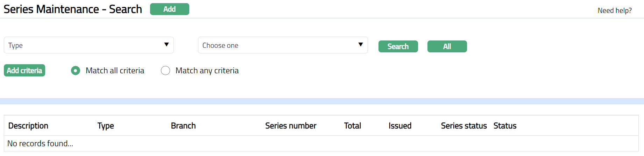Open the Choose one dropdown
The image size is (644, 156).
[283, 45]
